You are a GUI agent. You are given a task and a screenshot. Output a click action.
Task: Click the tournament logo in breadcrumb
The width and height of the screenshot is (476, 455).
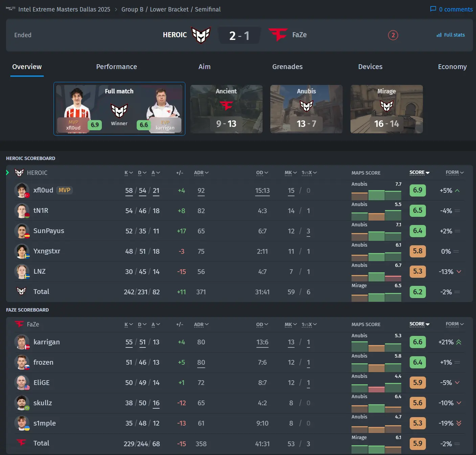click(10, 9)
